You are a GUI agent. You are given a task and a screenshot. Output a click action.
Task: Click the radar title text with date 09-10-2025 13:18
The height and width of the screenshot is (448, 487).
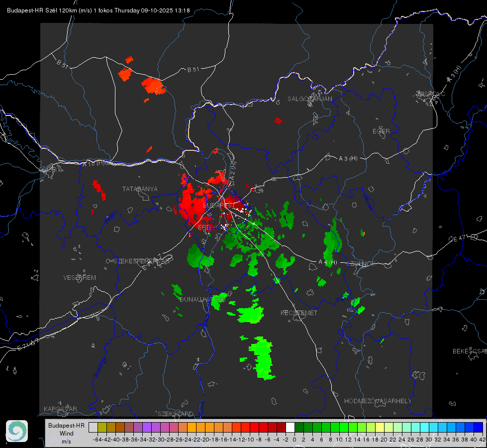pos(98,10)
